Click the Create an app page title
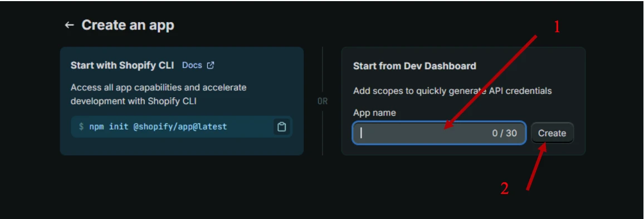 click(x=128, y=25)
